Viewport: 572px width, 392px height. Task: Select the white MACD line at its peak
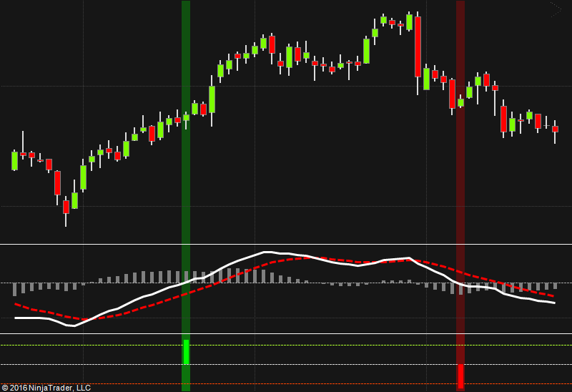pos(268,252)
